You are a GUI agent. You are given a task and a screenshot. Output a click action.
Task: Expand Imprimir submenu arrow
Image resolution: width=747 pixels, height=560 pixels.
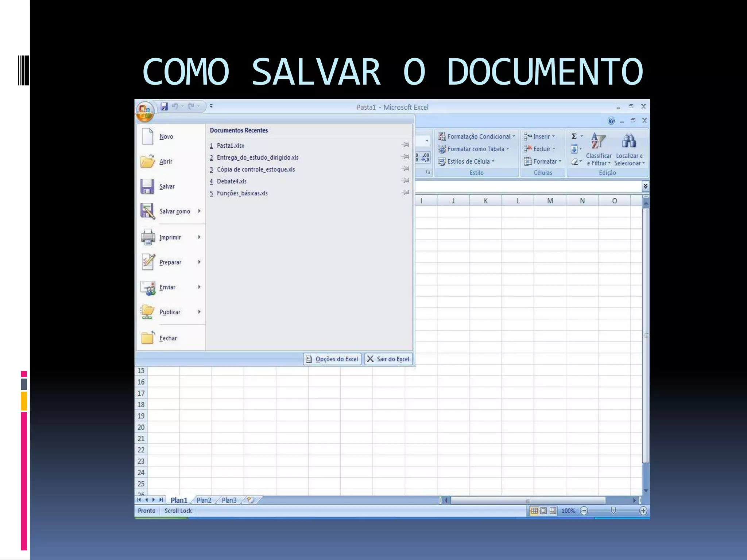click(x=200, y=237)
